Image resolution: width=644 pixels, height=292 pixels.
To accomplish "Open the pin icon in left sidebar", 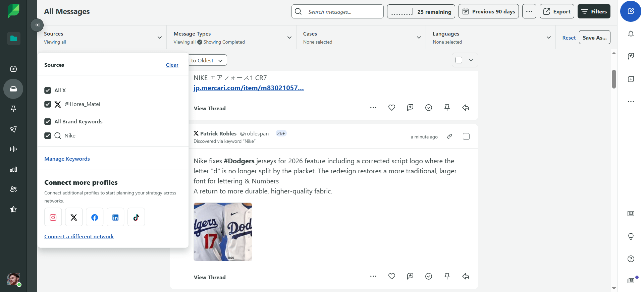I will point(13,109).
